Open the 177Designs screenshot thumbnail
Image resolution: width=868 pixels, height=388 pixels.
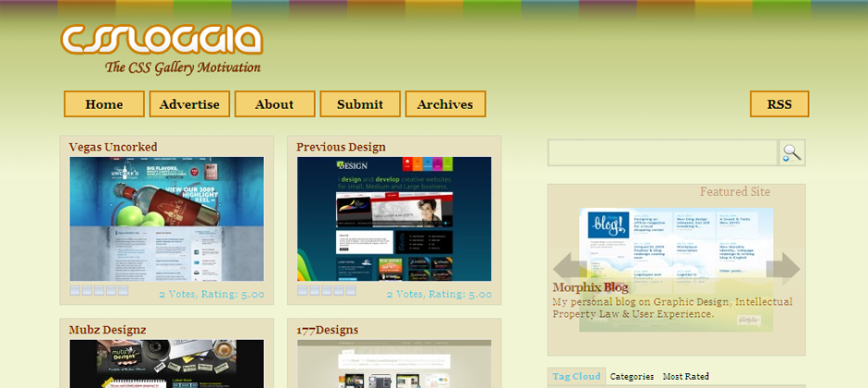click(x=394, y=364)
